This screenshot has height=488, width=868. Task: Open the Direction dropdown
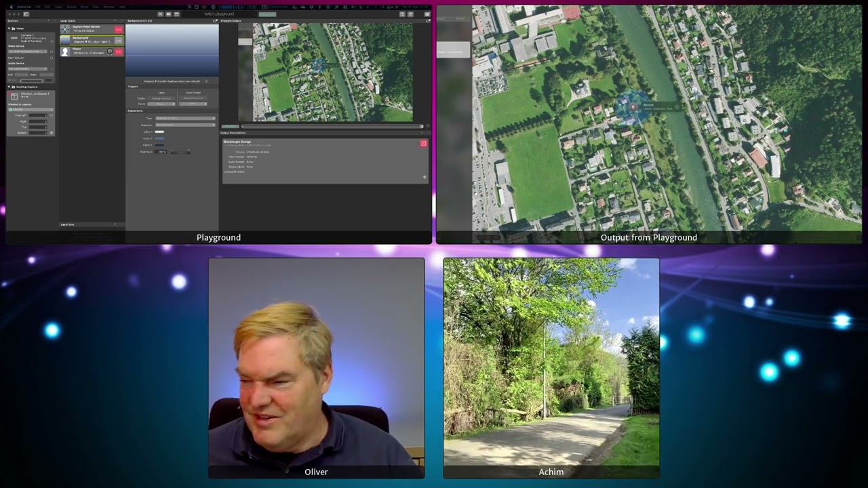click(x=185, y=125)
